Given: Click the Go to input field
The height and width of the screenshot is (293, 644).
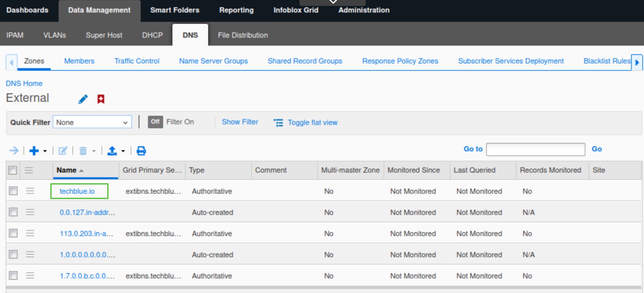Looking at the screenshot, I should point(535,149).
